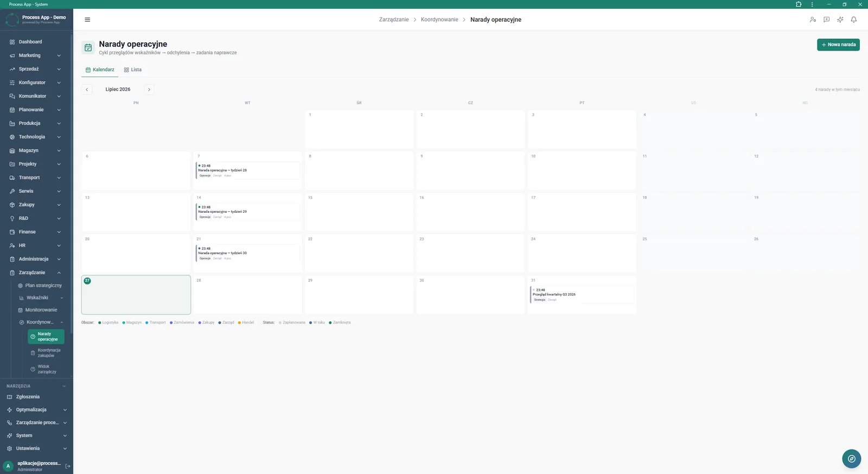Go to previous month arrow
This screenshot has width=868, height=474.
[x=87, y=90]
